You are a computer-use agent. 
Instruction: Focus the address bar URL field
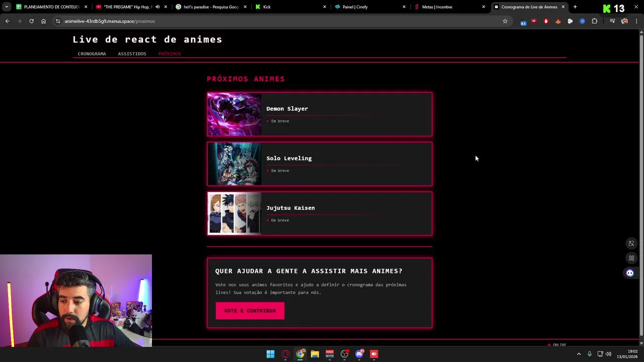(x=282, y=21)
